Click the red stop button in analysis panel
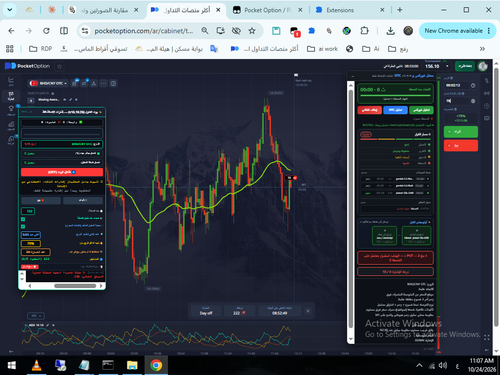 (x=369, y=110)
